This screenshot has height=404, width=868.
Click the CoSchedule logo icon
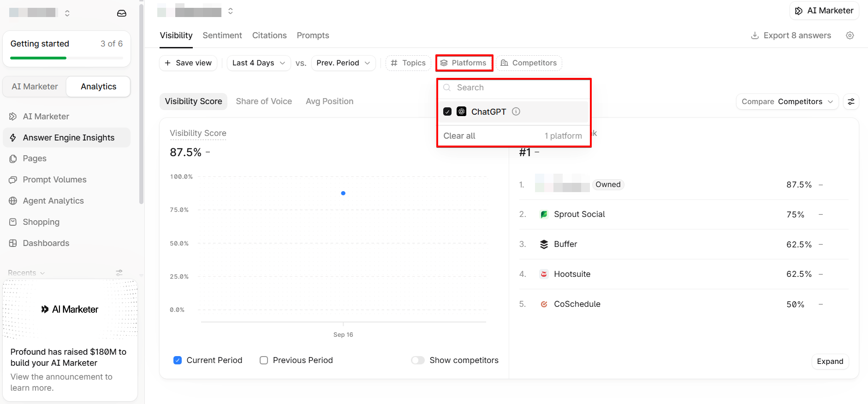pyautogui.click(x=544, y=304)
